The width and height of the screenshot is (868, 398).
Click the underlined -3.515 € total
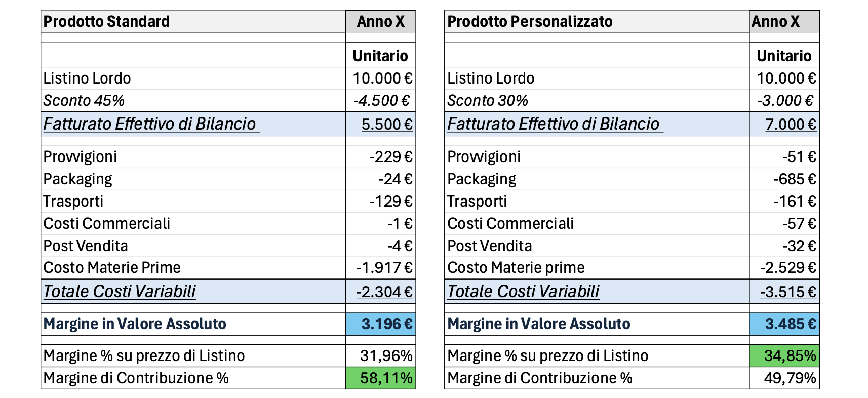(x=788, y=292)
